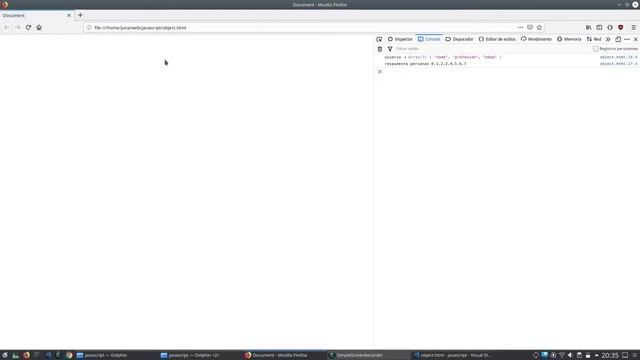Open the 20:35 clock calendar

point(609,356)
